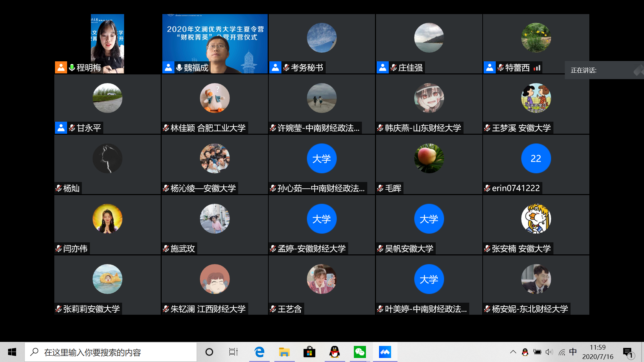
Task: Click 特蕾西's network signal bars icon
Action: tap(537, 68)
